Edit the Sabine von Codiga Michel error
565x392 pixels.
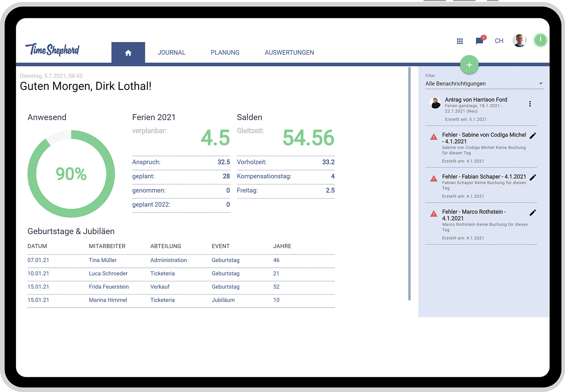(x=533, y=135)
